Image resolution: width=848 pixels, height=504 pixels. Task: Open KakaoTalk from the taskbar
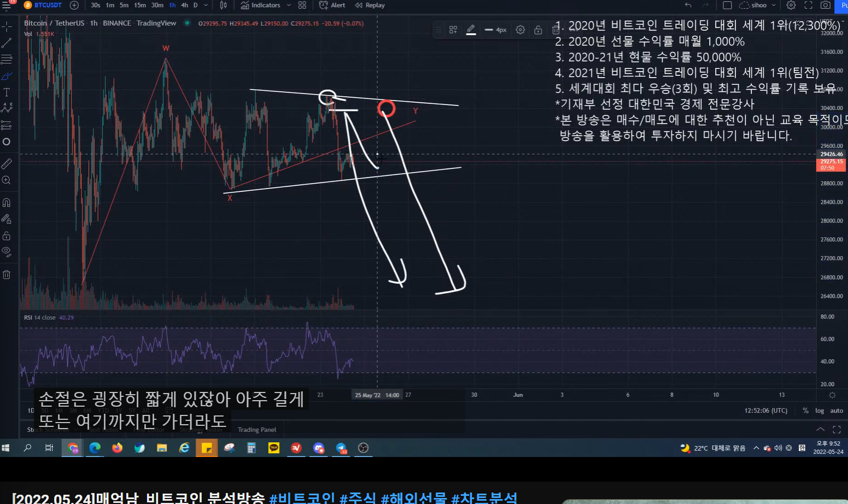[x=274, y=448]
